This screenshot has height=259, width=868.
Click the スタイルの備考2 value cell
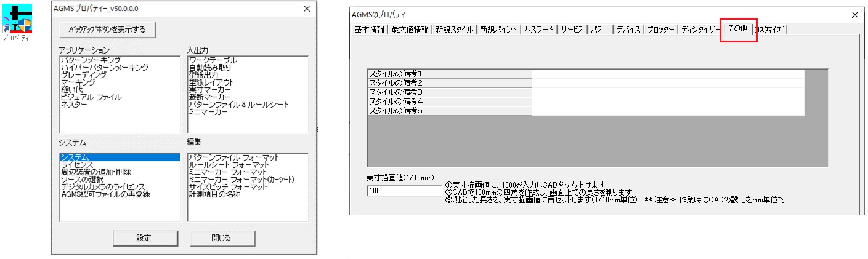coord(668,83)
